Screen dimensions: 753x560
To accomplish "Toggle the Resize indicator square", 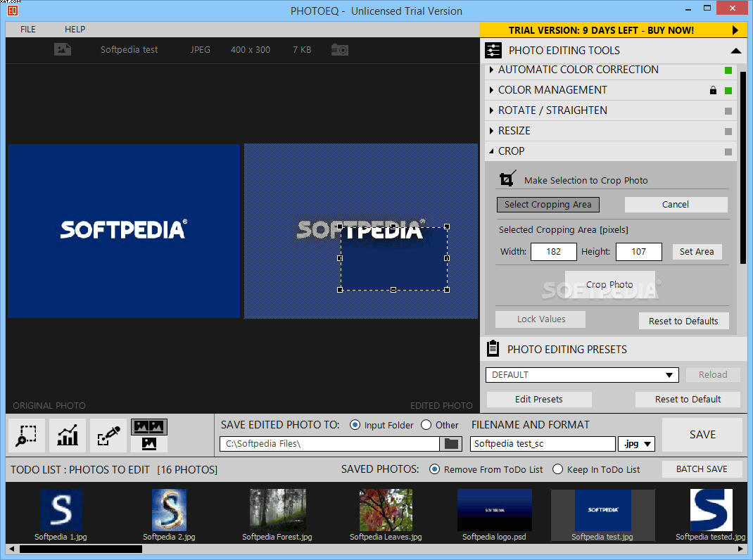I will pyautogui.click(x=728, y=132).
